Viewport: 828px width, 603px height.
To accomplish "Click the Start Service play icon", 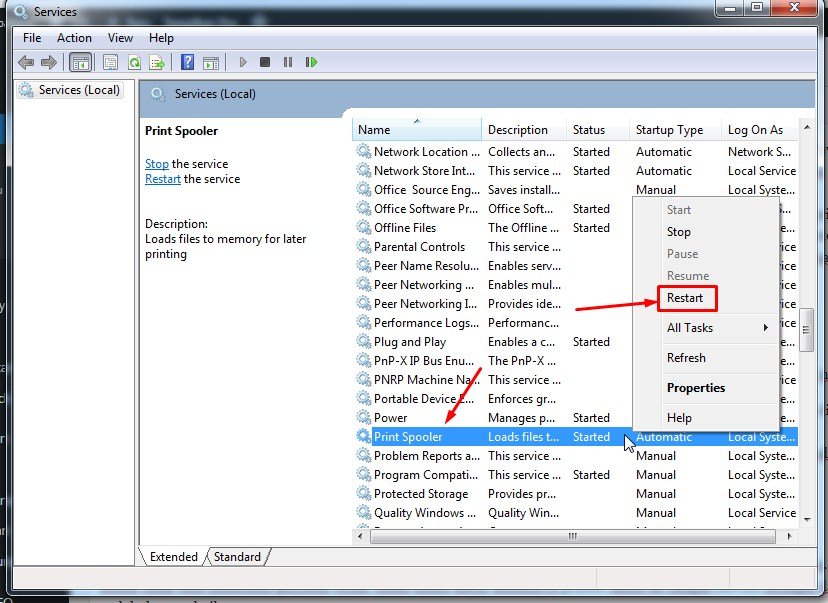I will pyautogui.click(x=243, y=62).
